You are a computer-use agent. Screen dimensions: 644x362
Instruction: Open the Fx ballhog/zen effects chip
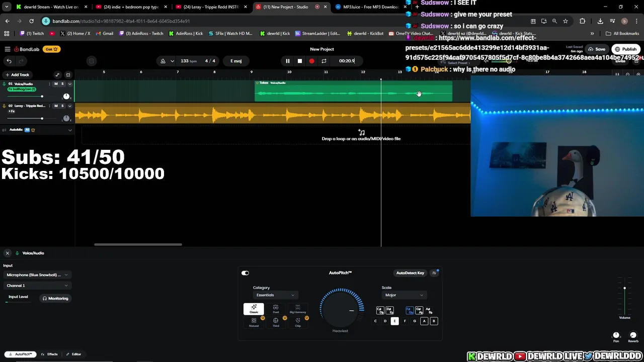click(x=22, y=89)
